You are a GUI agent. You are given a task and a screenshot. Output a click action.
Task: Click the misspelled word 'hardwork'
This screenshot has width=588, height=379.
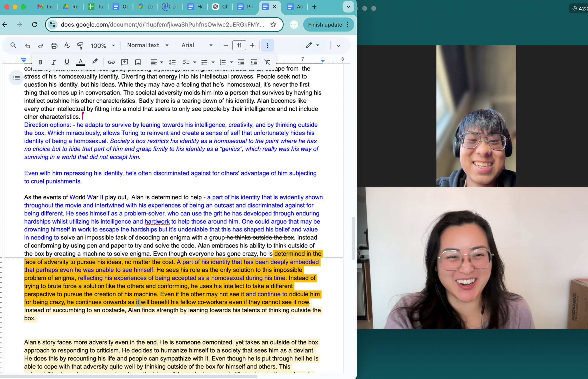157,222
